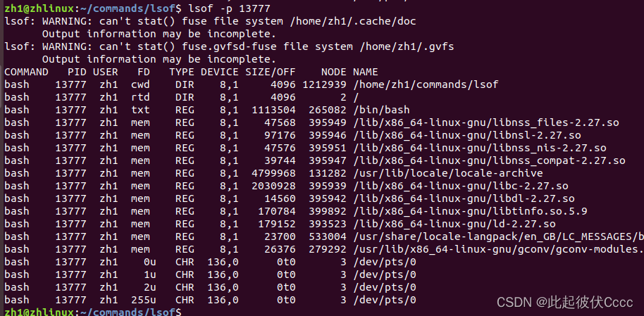Click the DEVICE column header

[220, 72]
